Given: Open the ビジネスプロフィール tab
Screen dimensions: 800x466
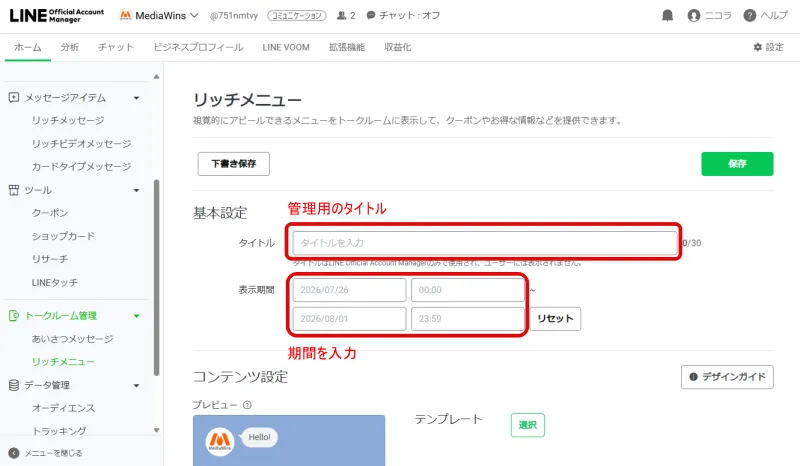Looking at the screenshot, I should pyautogui.click(x=198, y=47).
